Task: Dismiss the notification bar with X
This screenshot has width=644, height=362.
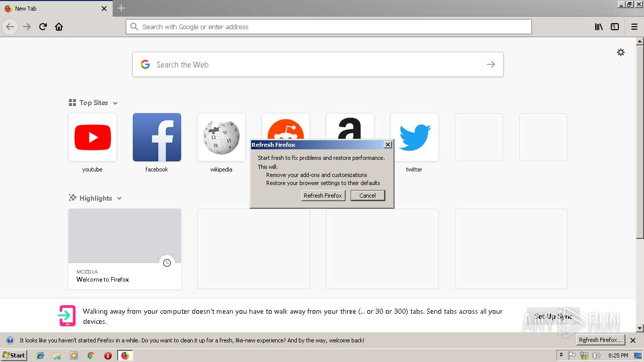Action: pos(633,340)
